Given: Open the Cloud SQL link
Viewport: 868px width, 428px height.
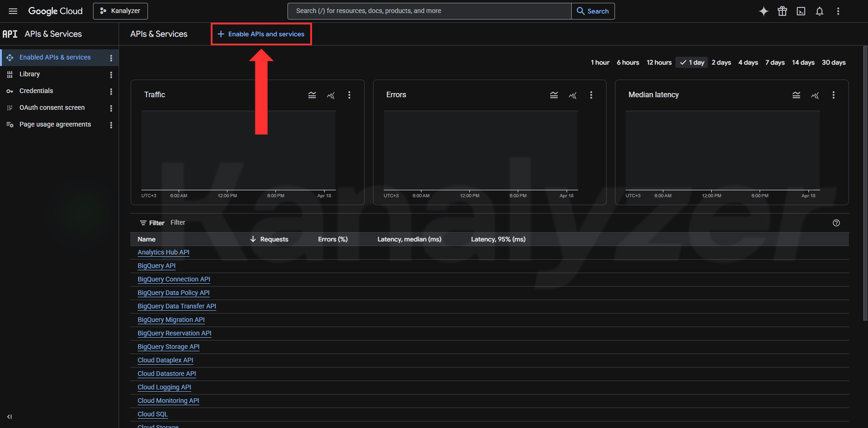Looking at the screenshot, I should pyautogui.click(x=153, y=414).
